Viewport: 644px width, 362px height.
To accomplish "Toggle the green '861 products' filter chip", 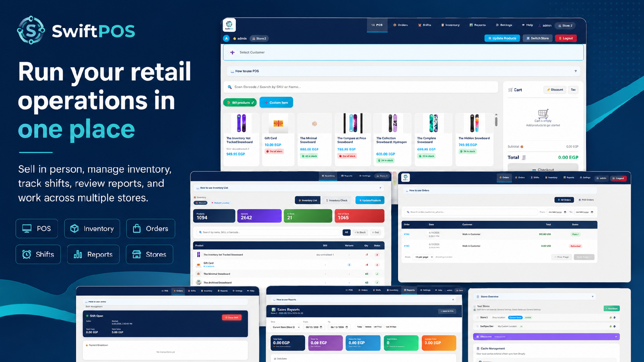I will pyautogui.click(x=240, y=103).
